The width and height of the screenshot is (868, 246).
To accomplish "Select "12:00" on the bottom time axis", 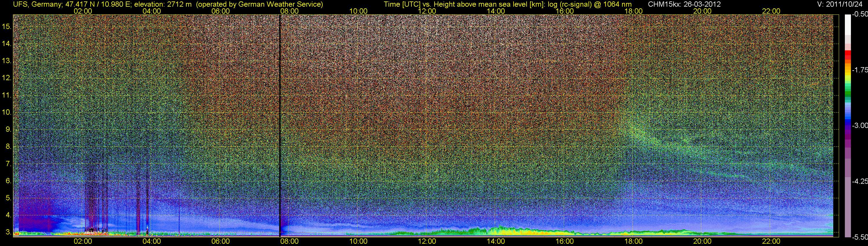I will click(427, 241).
